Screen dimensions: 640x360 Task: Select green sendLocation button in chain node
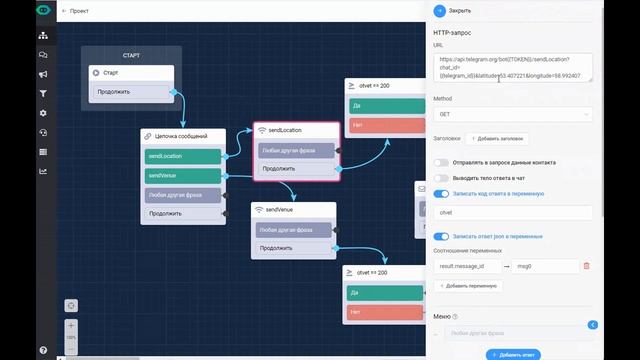(183, 156)
